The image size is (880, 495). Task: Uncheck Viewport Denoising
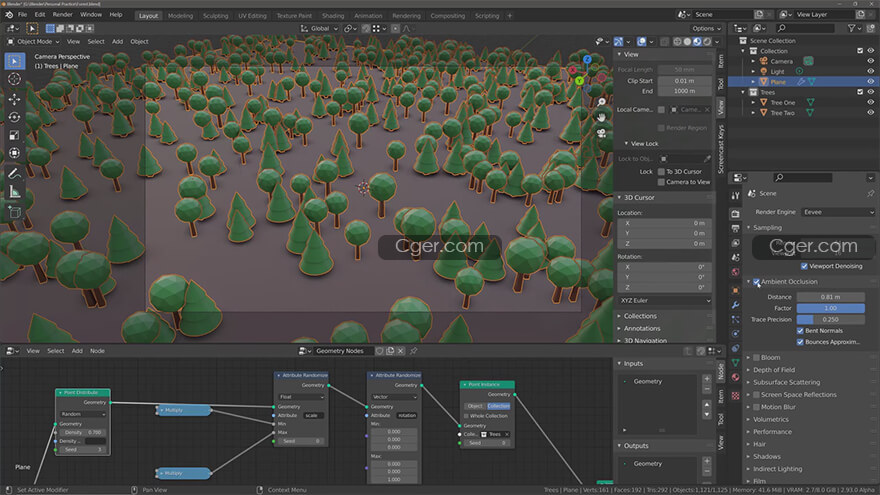804,266
